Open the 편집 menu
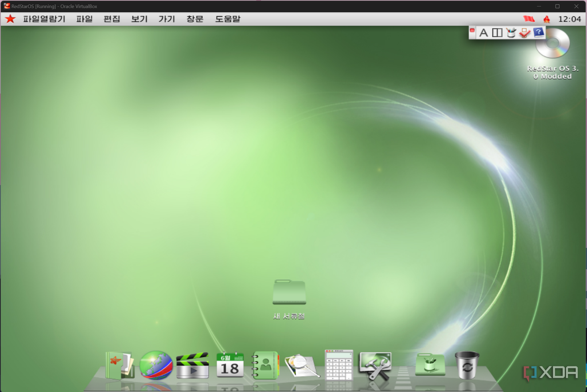This screenshot has width=587, height=392. click(x=112, y=19)
